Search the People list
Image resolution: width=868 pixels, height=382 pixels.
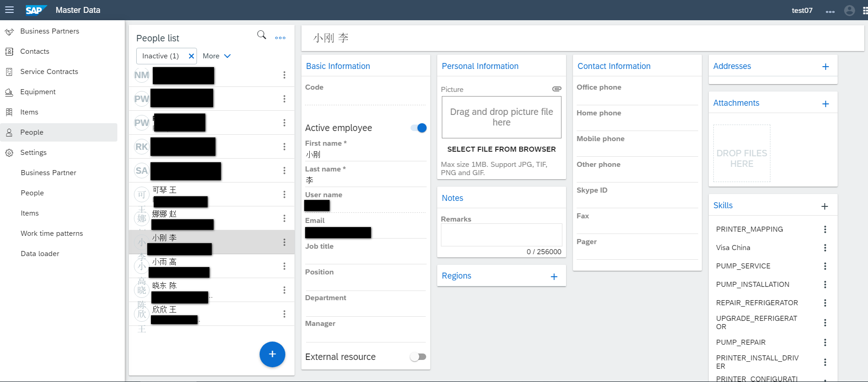coord(261,35)
